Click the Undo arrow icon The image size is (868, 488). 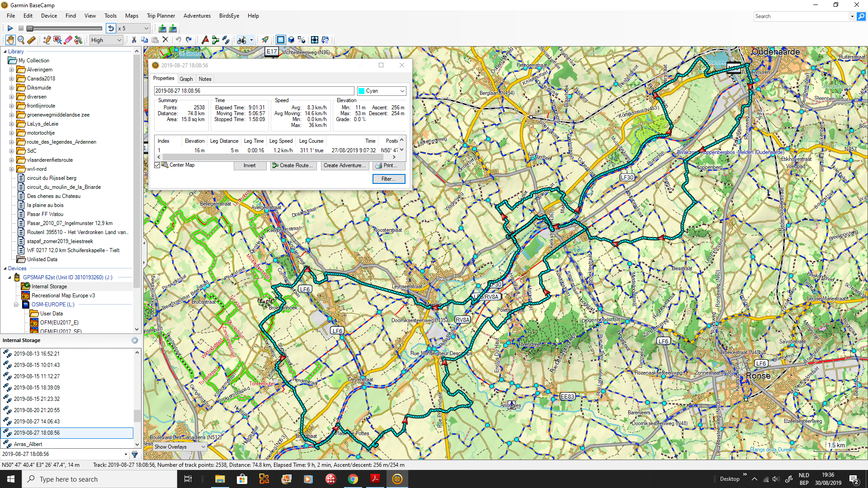tap(178, 40)
